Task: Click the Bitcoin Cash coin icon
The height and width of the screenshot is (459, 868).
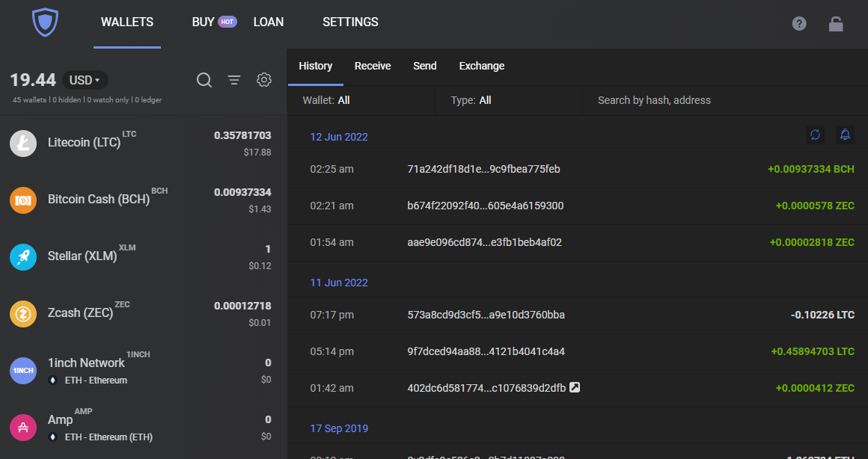Action: pos(23,200)
